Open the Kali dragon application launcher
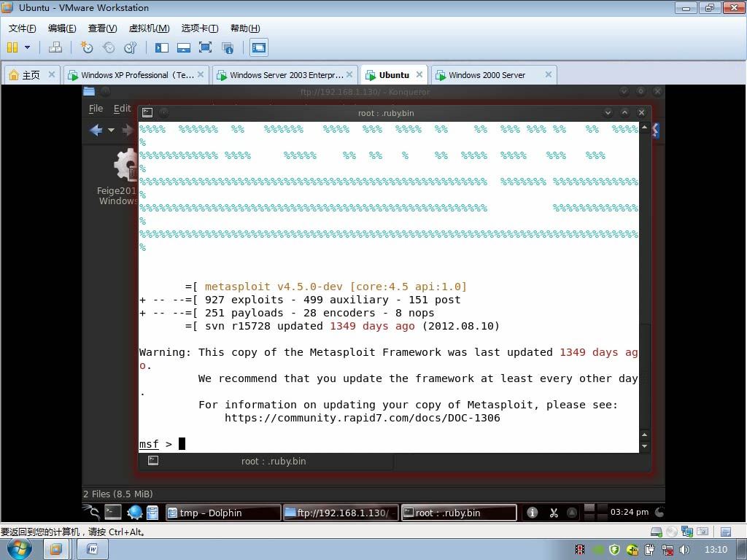This screenshot has width=747, height=560. (x=91, y=513)
